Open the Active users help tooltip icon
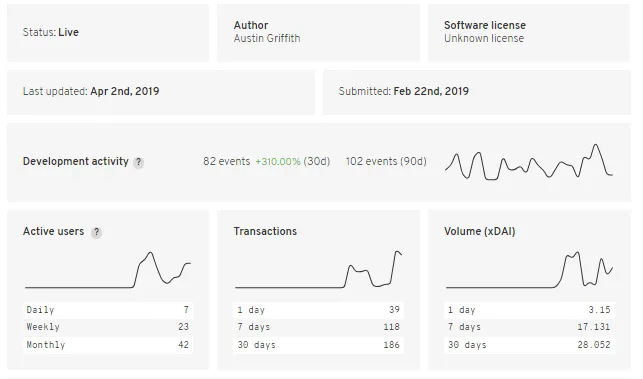The image size is (643, 379). tap(96, 232)
